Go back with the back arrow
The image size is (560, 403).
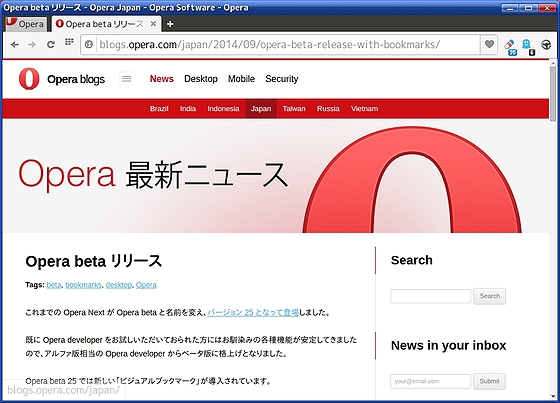15,45
